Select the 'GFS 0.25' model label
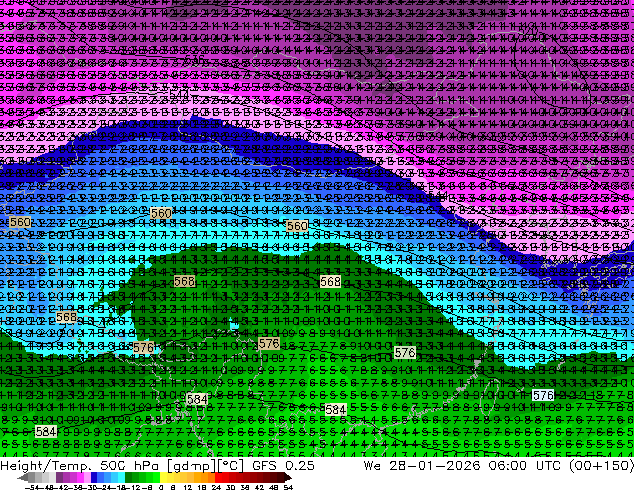 coord(283,466)
